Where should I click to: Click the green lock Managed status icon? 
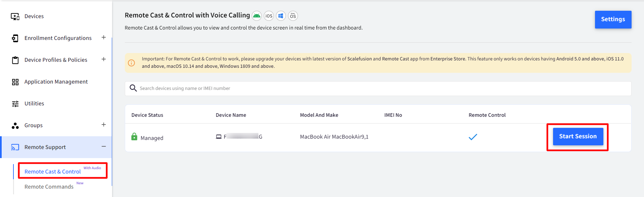click(134, 137)
